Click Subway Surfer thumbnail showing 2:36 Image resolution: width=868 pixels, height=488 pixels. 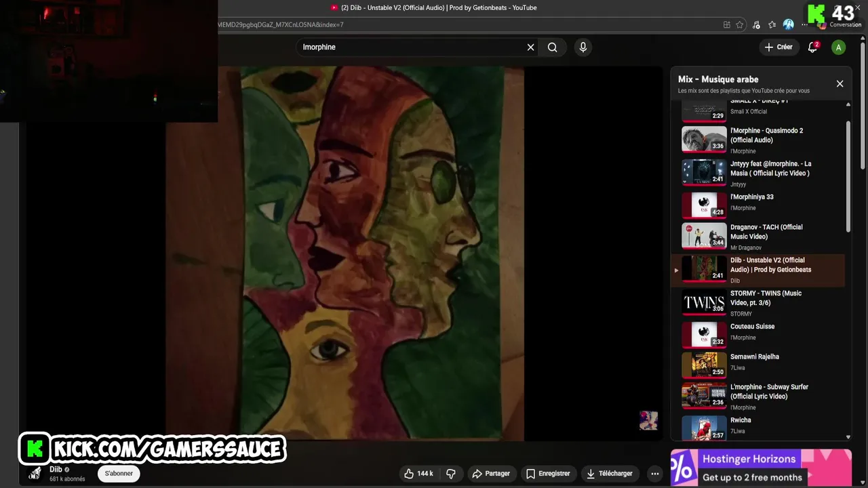(704, 395)
